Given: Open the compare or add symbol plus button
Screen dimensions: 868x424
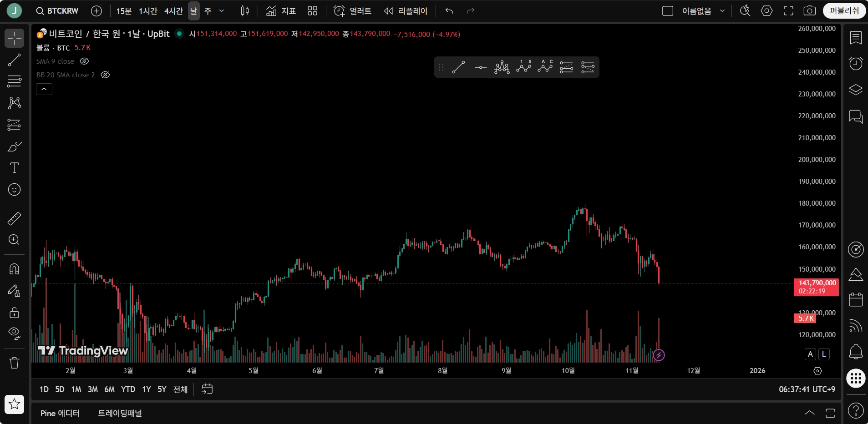Looking at the screenshot, I should pyautogui.click(x=96, y=11).
